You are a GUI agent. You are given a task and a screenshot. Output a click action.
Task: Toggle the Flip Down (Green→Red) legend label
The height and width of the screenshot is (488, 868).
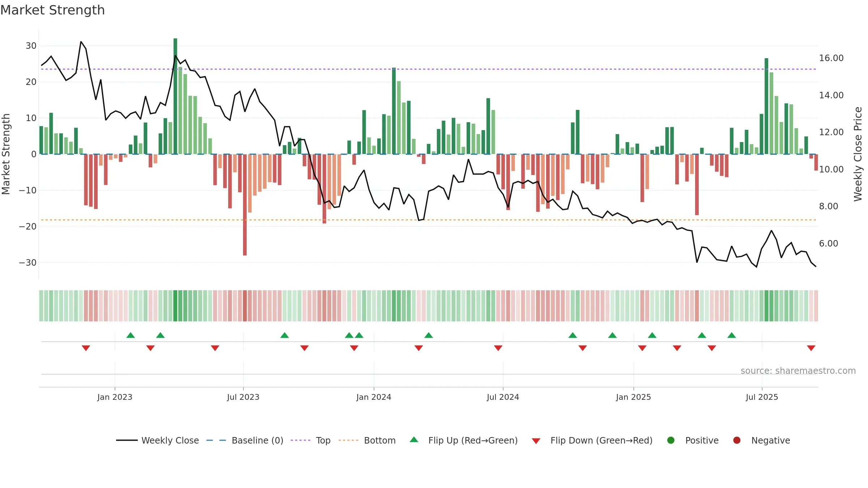(x=601, y=441)
